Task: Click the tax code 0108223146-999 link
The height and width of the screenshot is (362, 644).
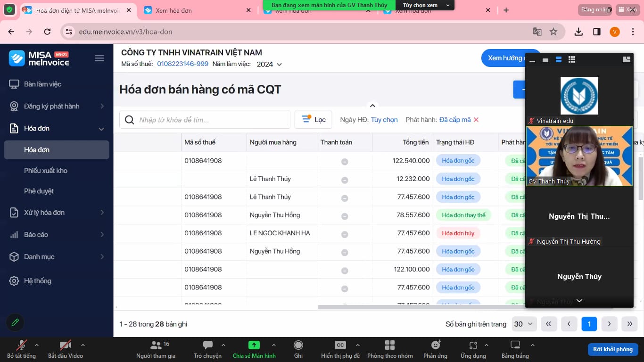Action: (x=182, y=64)
